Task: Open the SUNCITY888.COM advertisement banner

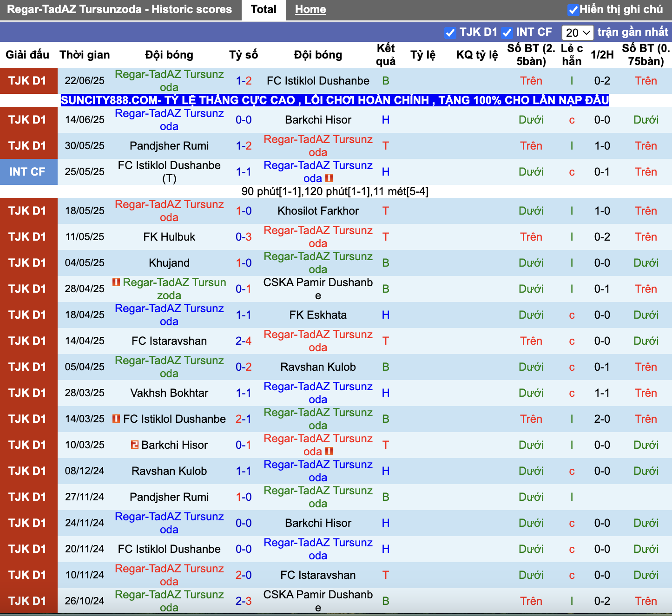Action: coord(335,100)
